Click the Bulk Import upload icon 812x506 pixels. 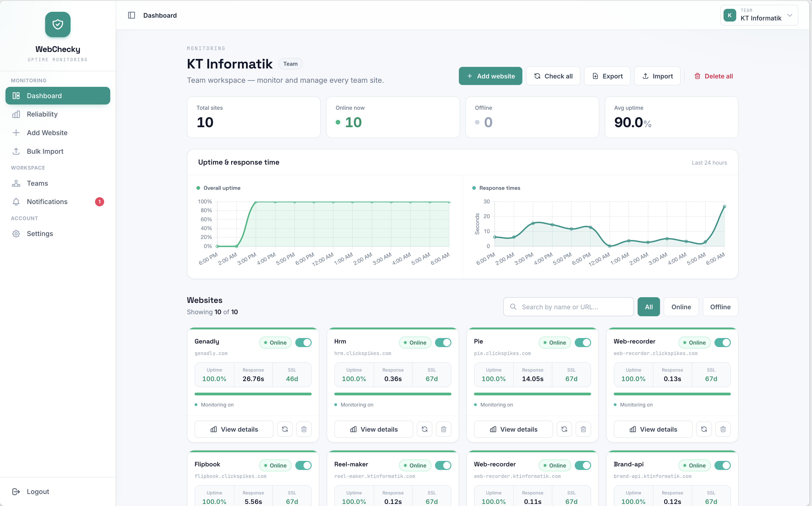pyautogui.click(x=16, y=151)
